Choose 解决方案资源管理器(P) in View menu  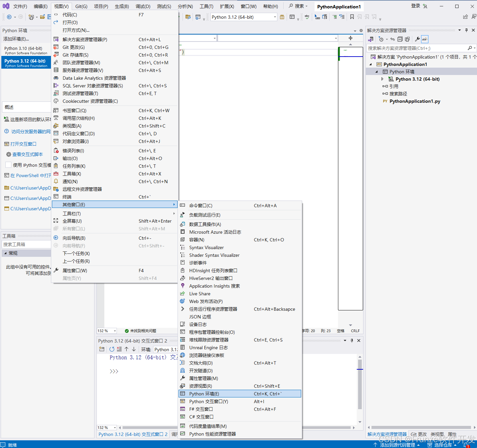pos(115,40)
